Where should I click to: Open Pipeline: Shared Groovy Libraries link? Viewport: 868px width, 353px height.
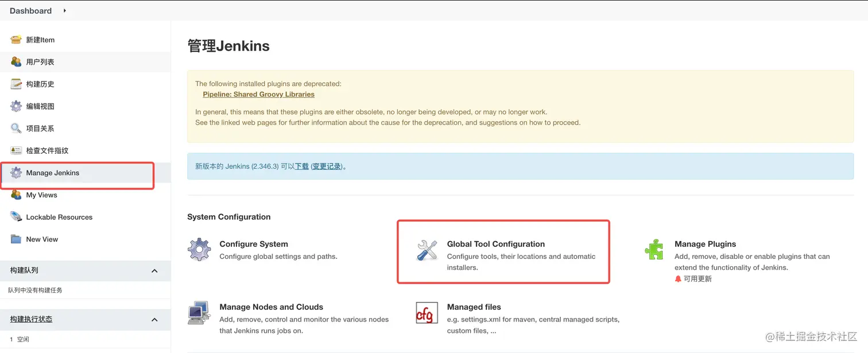pyautogui.click(x=258, y=94)
